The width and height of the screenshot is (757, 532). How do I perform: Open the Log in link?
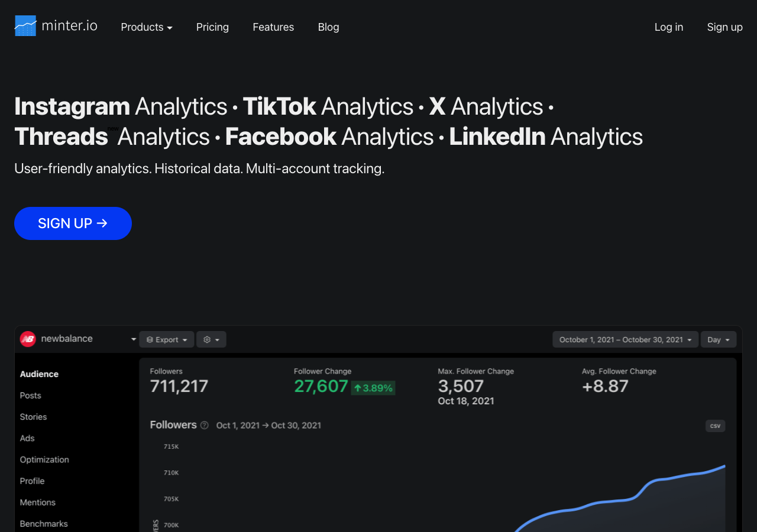click(668, 27)
